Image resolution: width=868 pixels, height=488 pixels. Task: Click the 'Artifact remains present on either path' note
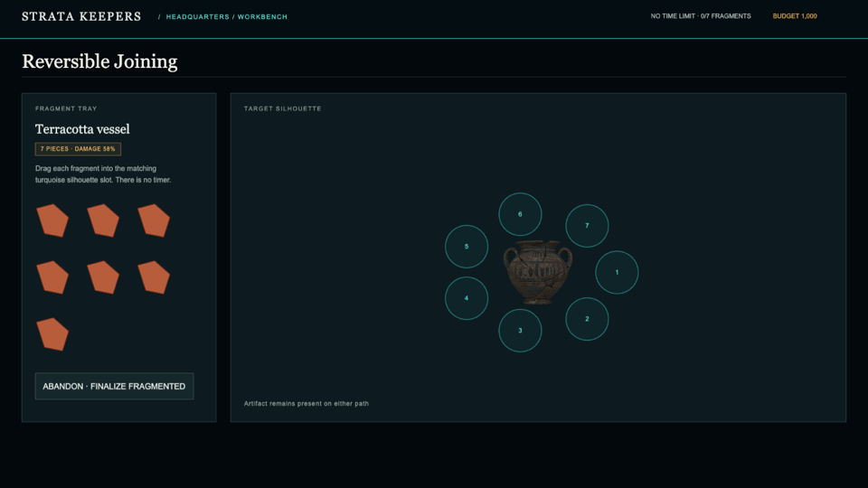click(x=307, y=403)
